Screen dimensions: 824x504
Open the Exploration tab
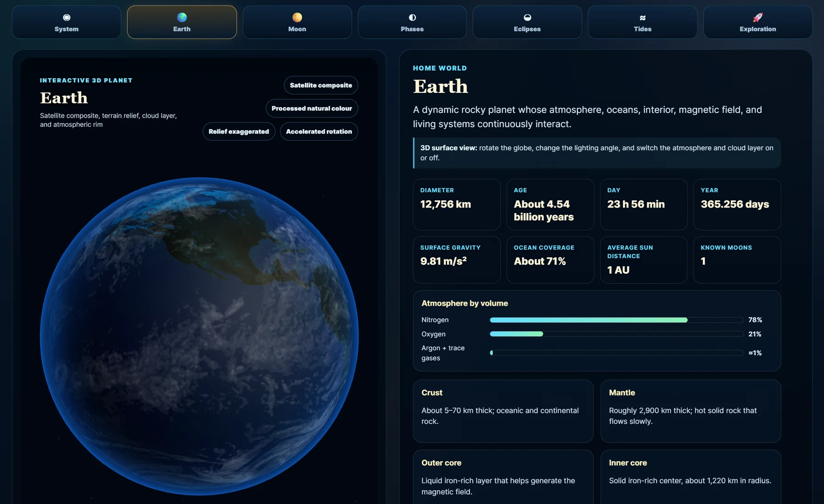[x=758, y=22]
